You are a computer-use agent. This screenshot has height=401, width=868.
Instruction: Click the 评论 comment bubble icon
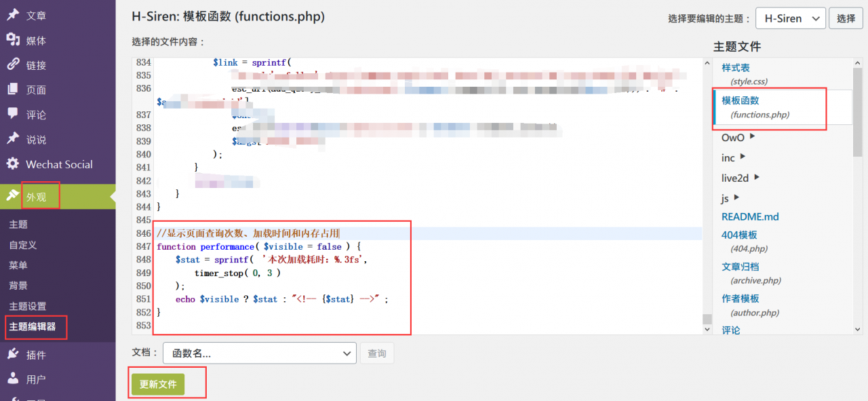click(x=12, y=115)
